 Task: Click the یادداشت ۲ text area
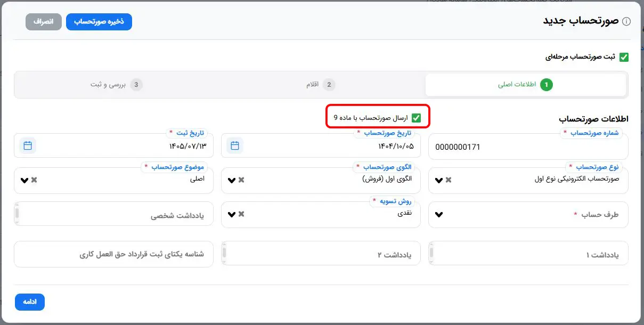(321, 254)
